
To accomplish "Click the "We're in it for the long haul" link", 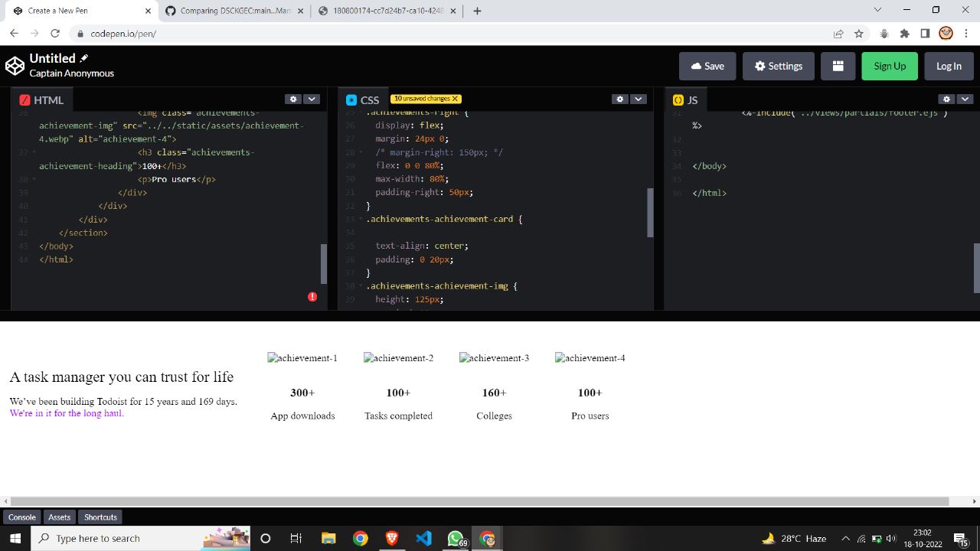I will point(67,413).
